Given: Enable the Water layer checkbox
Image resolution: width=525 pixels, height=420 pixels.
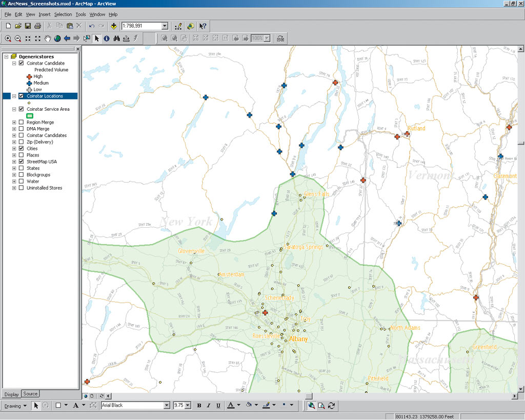Looking at the screenshot, I should pyautogui.click(x=21, y=181).
